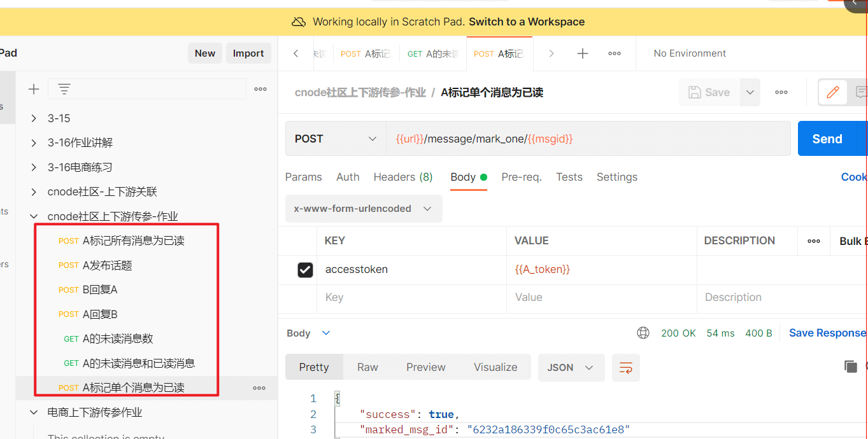Viewport: 868px width, 439px height.
Task: Open options for the A标记单个消息为已读 sidebar row
Action: tap(259, 387)
